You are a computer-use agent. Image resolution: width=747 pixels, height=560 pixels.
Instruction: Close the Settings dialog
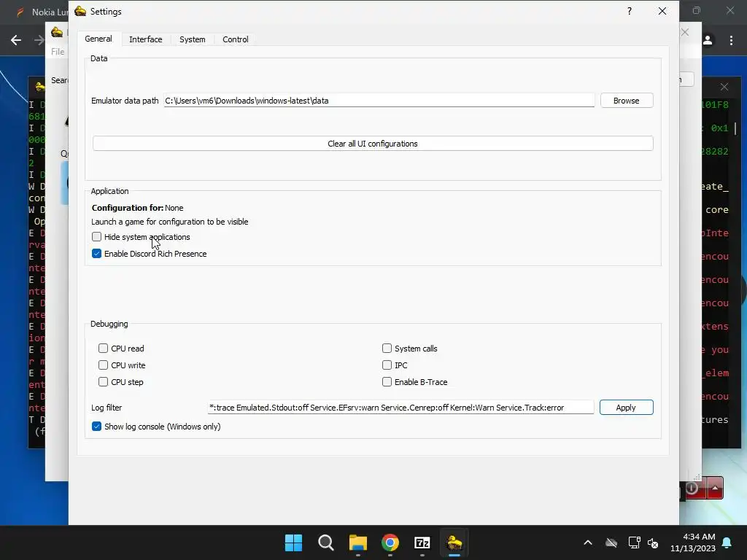tap(662, 11)
